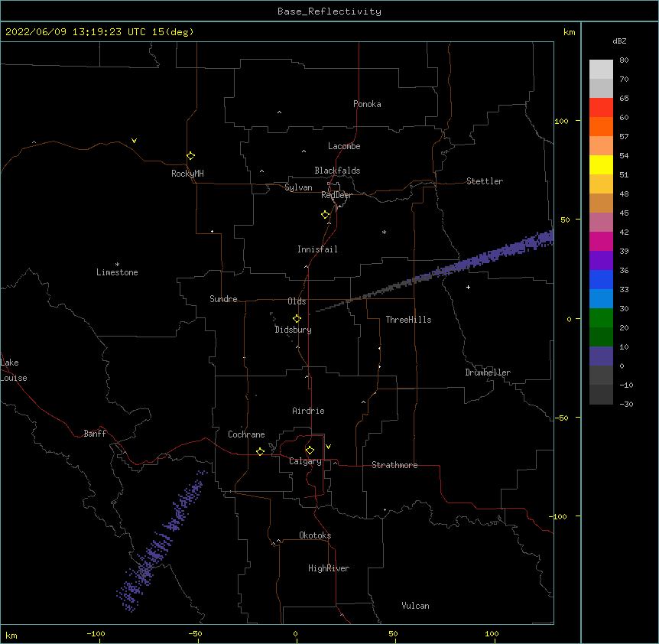Click the km unit label at top right
Viewport: 659px width, 644px height.
pos(569,32)
